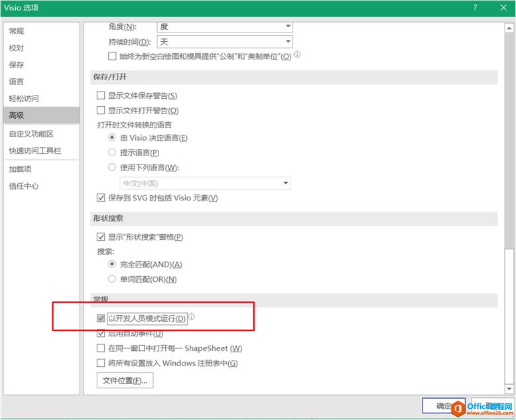Toggle 保存到 SVG 时包括 Visio 元素
This screenshot has width=516, height=420.
click(101, 198)
